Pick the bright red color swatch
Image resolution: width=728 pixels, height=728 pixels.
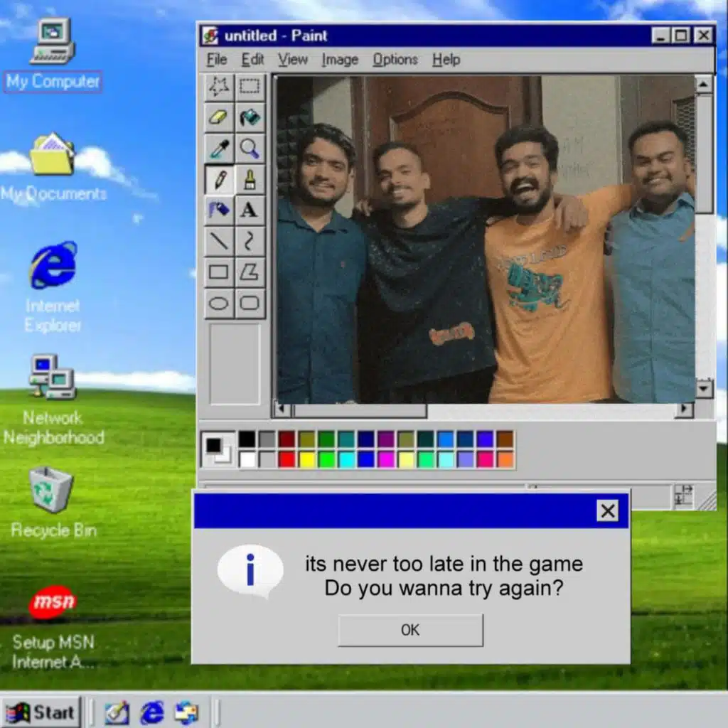pyautogui.click(x=287, y=459)
